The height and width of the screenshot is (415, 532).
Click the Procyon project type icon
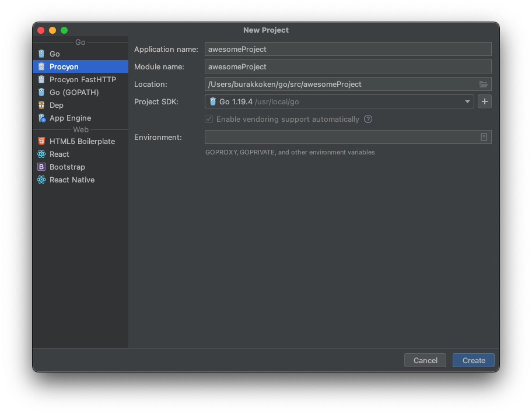41,67
